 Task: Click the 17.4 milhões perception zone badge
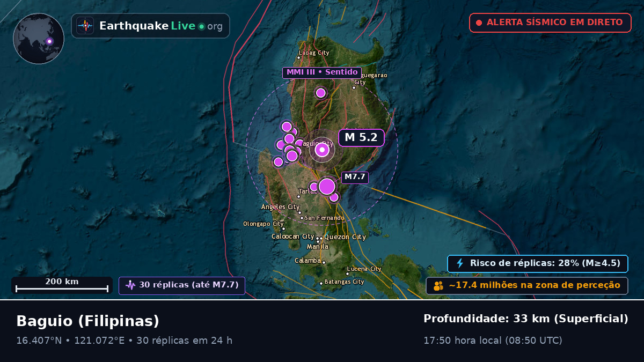coord(527,286)
